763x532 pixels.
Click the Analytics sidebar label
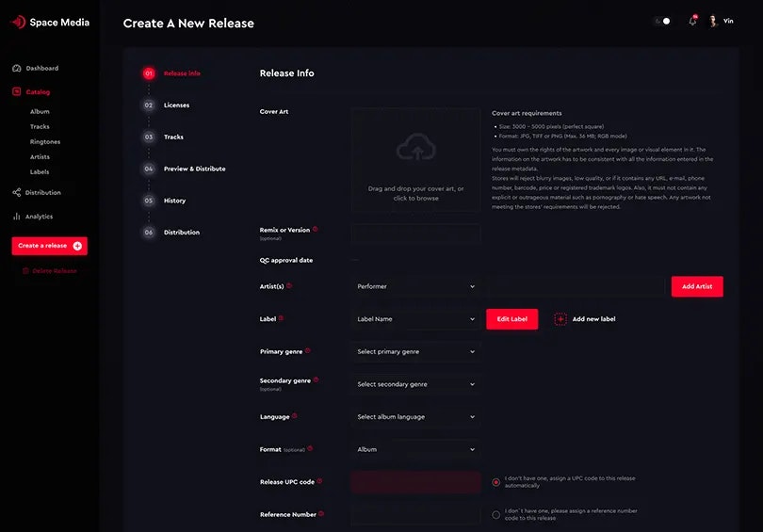click(39, 217)
